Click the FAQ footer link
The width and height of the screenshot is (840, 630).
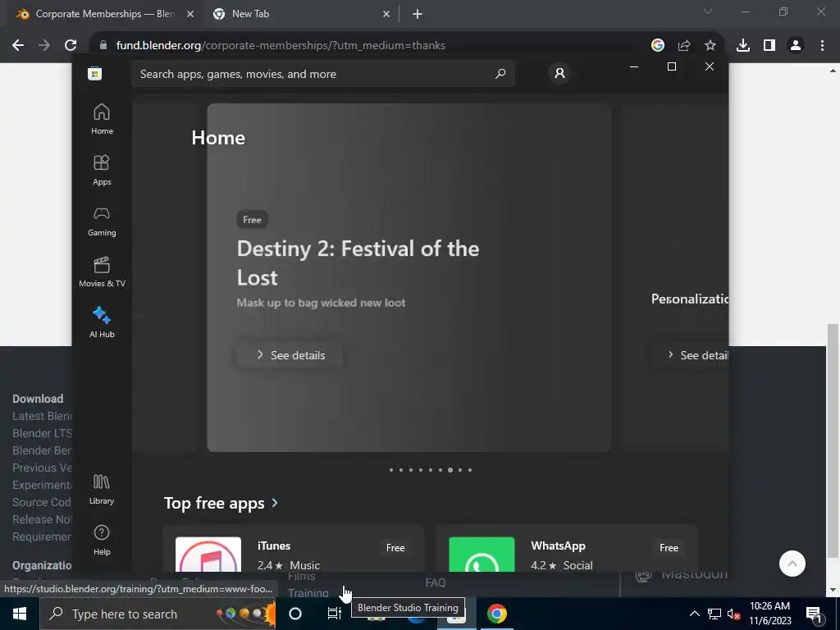click(x=436, y=582)
